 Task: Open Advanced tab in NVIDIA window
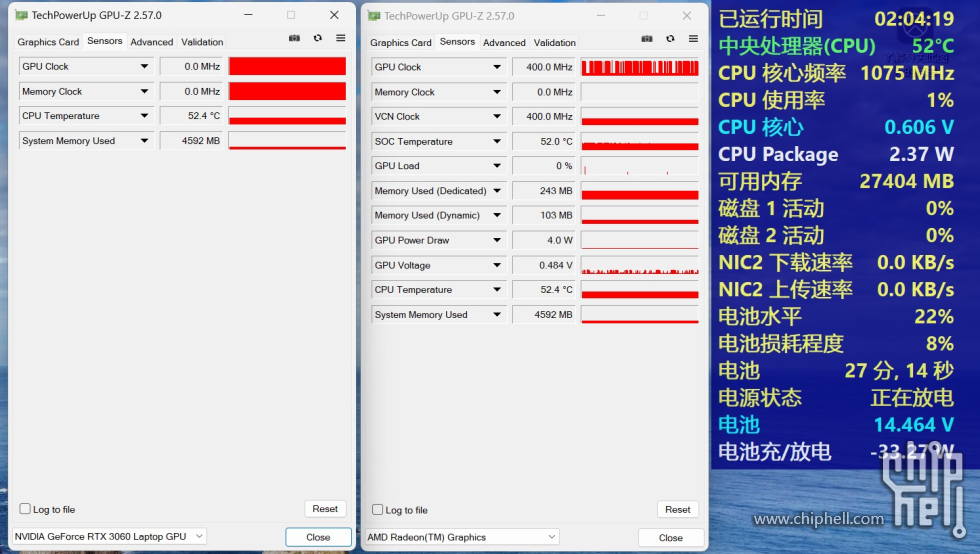point(152,42)
